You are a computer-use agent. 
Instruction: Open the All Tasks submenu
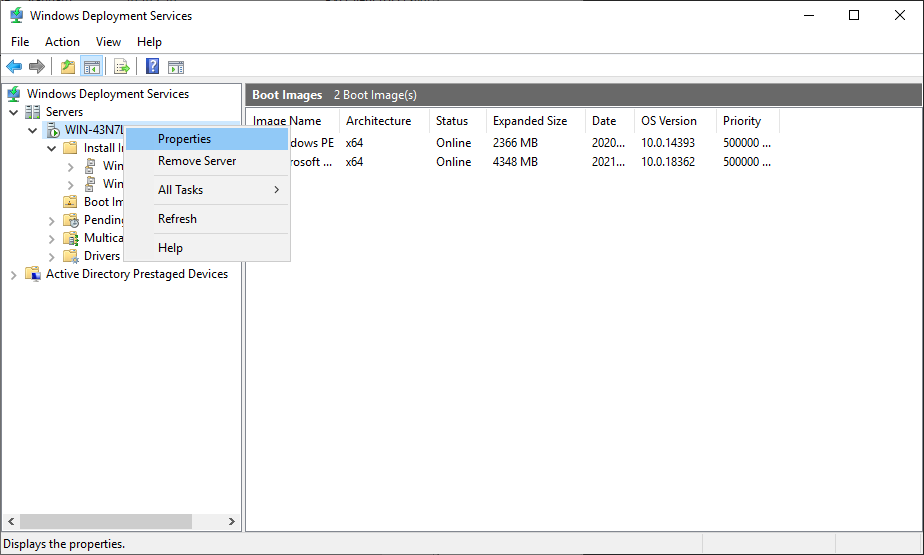(207, 190)
